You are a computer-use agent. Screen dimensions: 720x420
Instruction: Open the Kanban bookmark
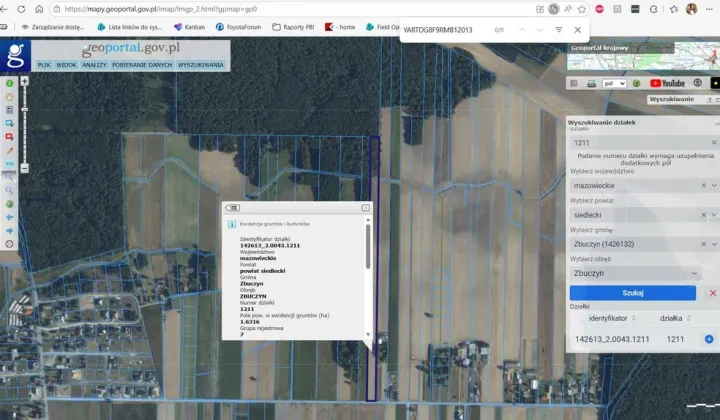tap(188, 27)
